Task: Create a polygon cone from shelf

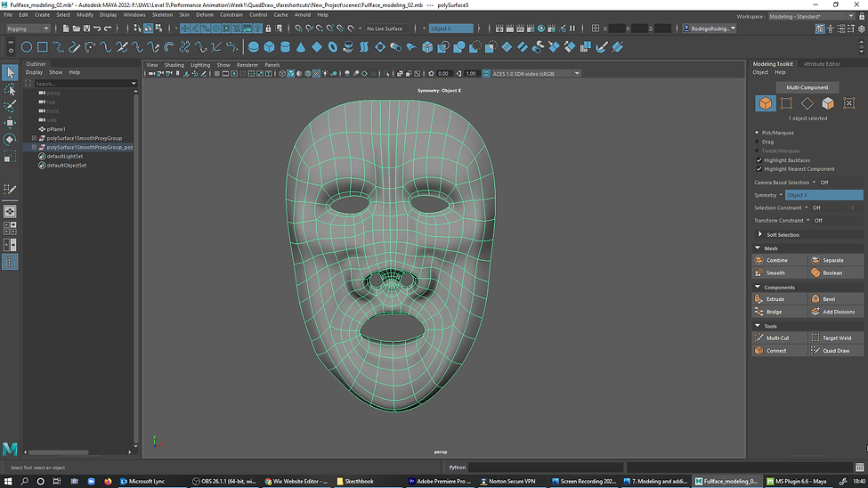Action: (301, 47)
